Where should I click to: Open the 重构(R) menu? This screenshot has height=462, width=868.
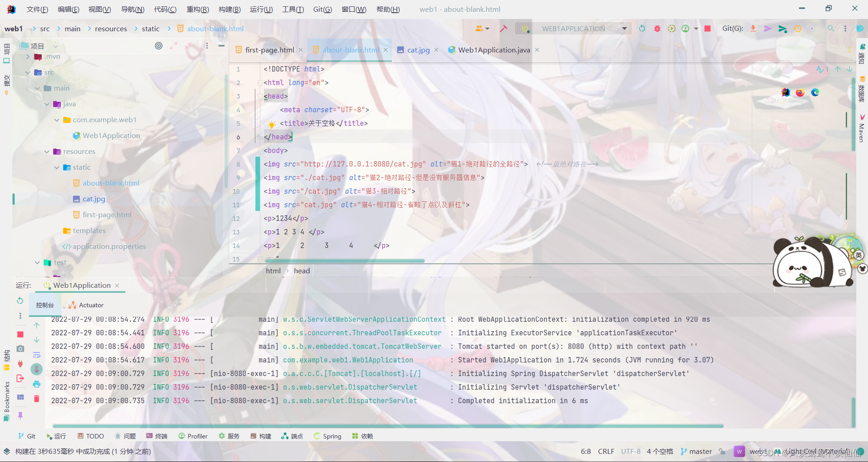[x=198, y=9]
